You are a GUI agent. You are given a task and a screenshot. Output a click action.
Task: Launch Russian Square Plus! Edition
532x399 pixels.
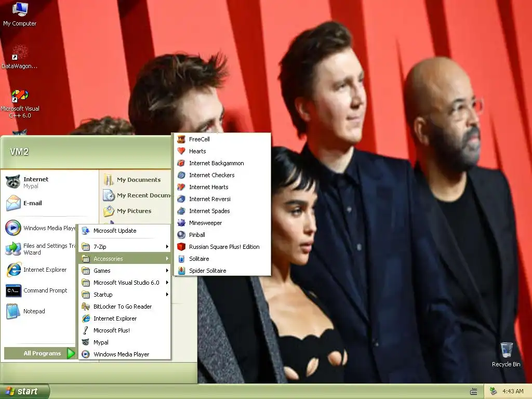point(222,247)
